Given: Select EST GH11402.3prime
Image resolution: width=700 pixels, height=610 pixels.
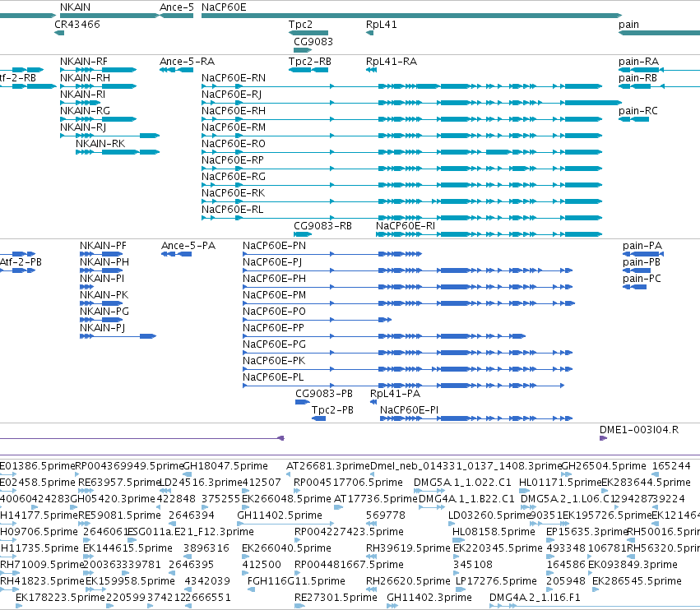Looking at the screenshot, I should click(x=429, y=598).
